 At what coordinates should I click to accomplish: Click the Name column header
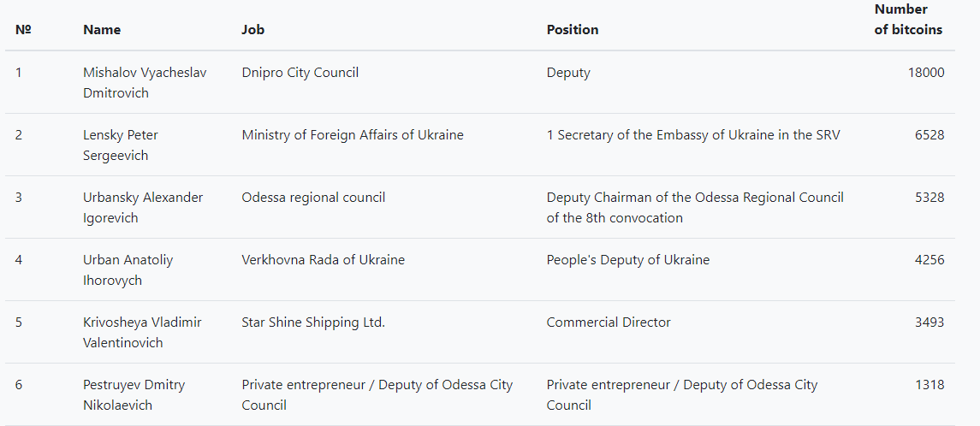102,30
